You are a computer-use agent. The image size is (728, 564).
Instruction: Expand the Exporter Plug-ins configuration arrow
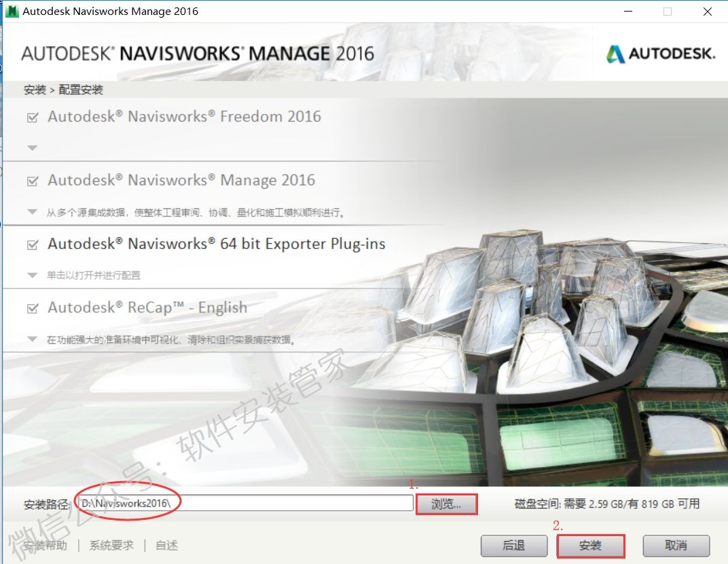(x=32, y=276)
